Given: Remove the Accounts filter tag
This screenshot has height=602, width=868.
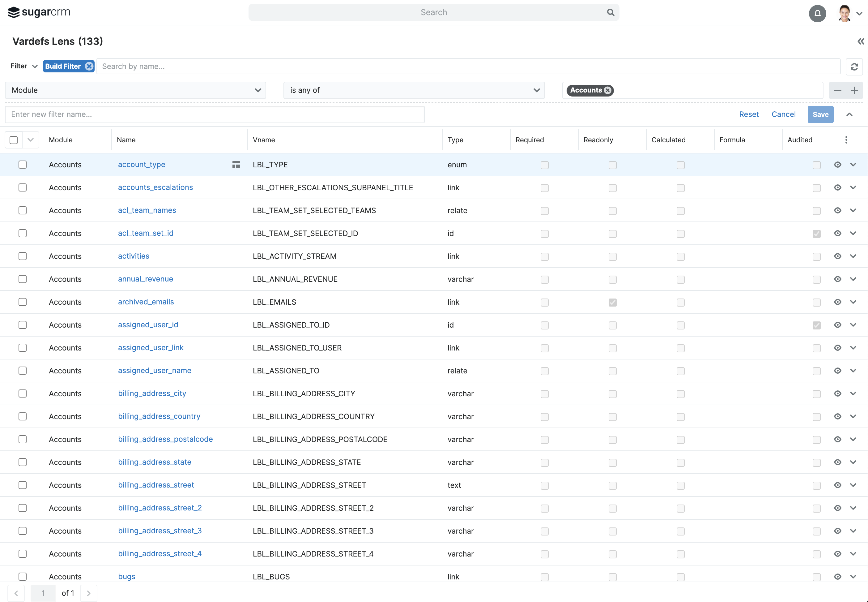Looking at the screenshot, I should [x=607, y=90].
